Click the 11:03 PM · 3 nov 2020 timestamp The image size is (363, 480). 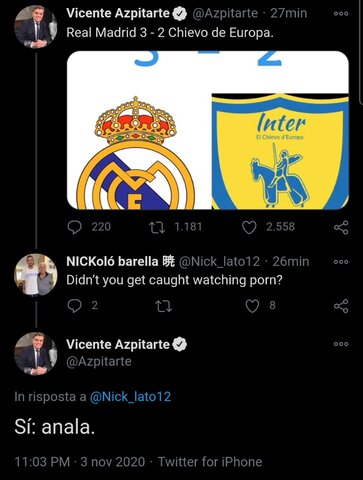(80, 462)
